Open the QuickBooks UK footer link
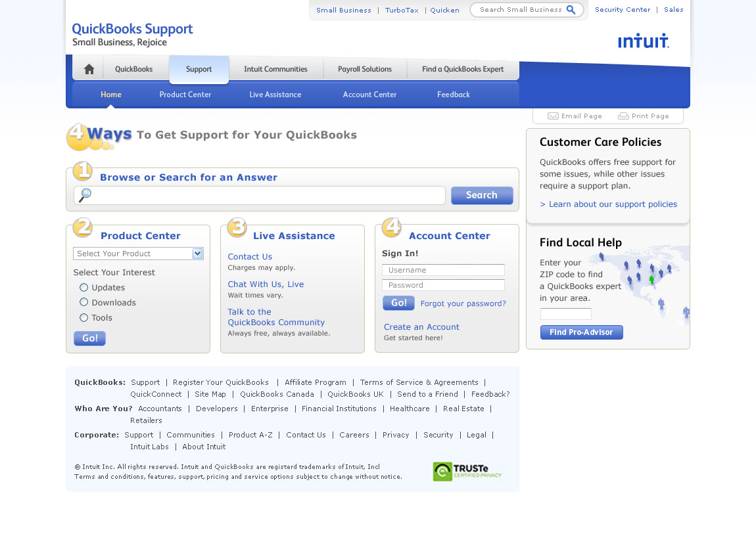The image size is (756, 557). (356, 394)
